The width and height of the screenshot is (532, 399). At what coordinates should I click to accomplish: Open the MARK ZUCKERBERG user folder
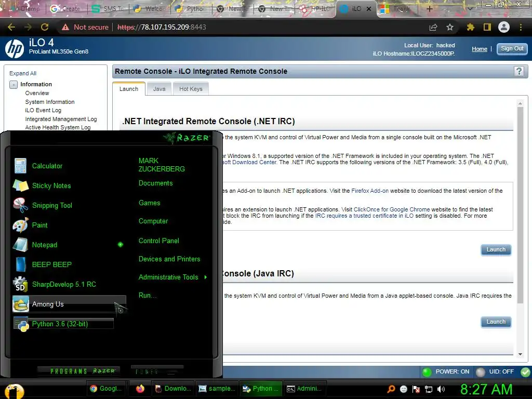click(162, 165)
